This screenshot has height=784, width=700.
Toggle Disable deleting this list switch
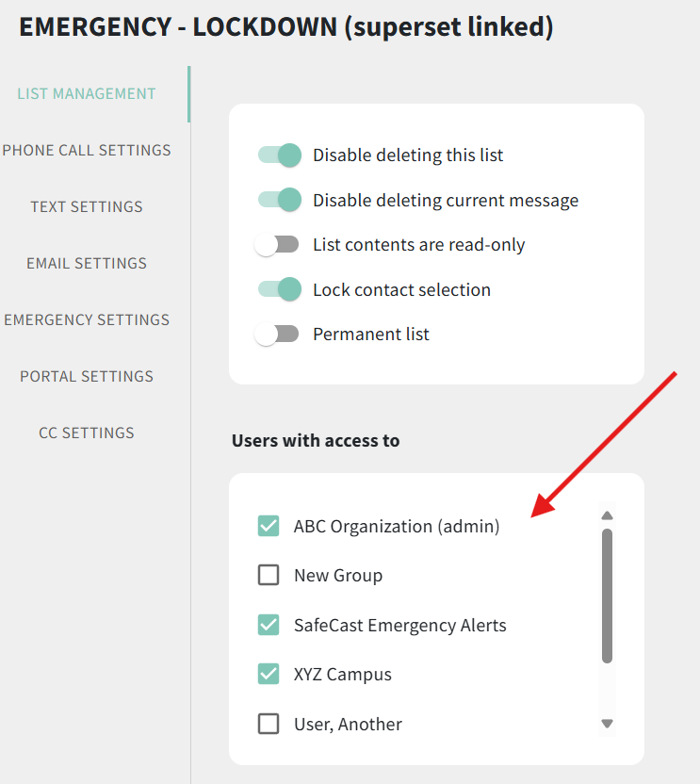[279, 155]
